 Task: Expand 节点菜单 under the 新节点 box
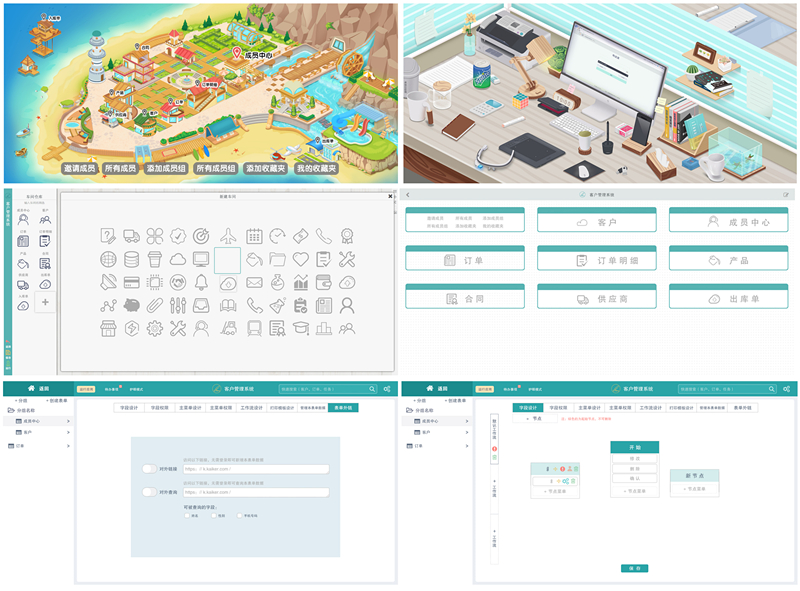[x=694, y=489]
